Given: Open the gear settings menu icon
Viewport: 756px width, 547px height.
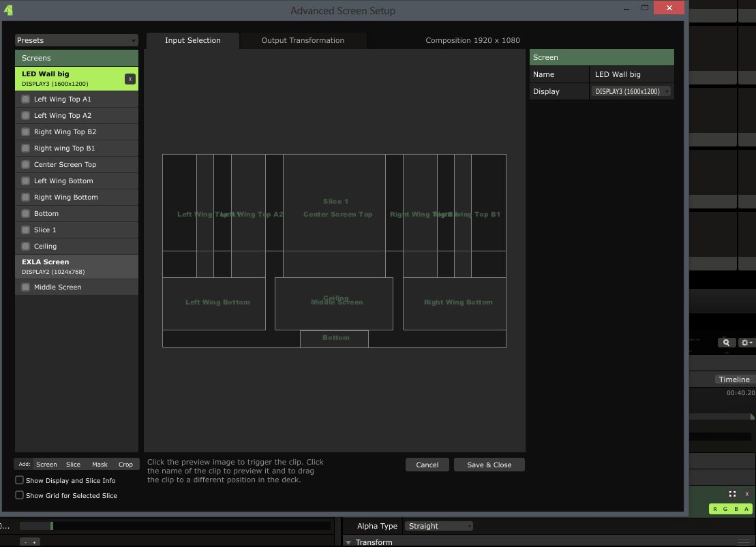Looking at the screenshot, I should (746, 343).
